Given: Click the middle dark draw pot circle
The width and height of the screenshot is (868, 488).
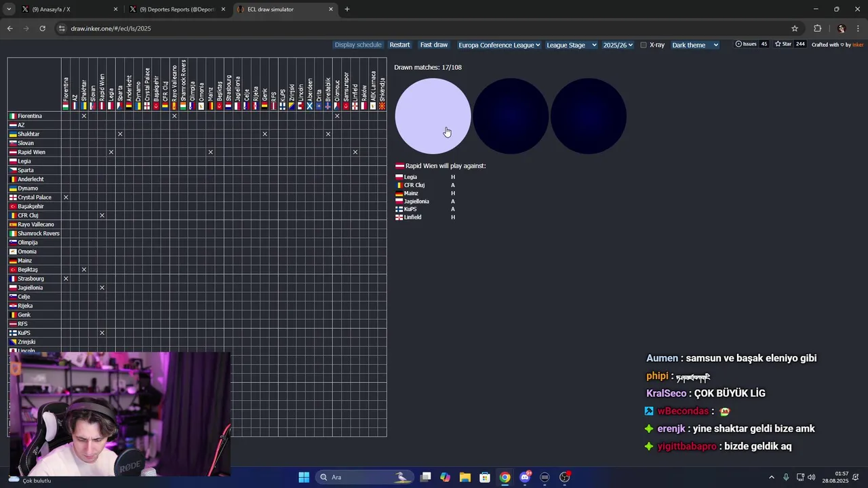Looking at the screenshot, I should pyautogui.click(x=511, y=116).
